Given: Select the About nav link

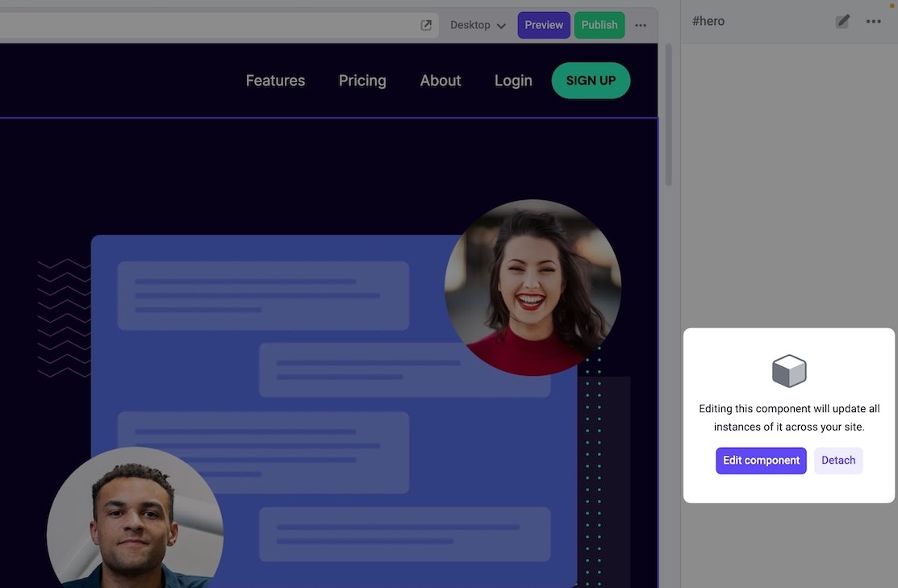Looking at the screenshot, I should pyautogui.click(x=440, y=81).
